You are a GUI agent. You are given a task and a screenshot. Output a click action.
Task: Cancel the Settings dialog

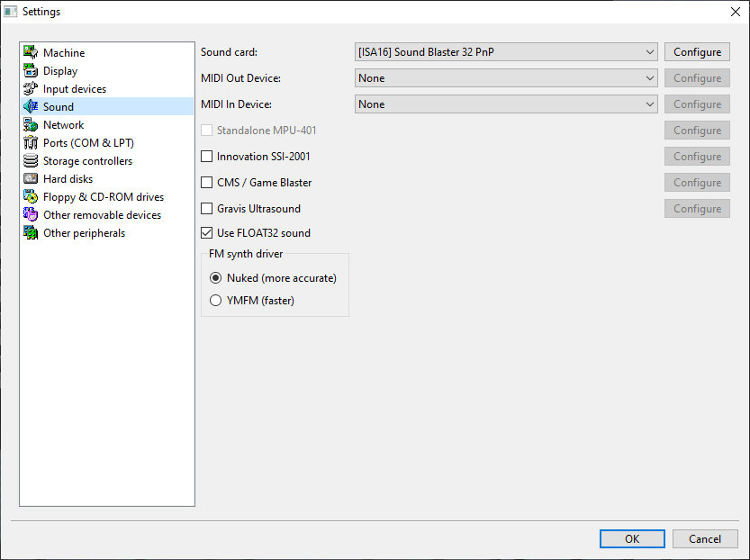coord(705,538)
